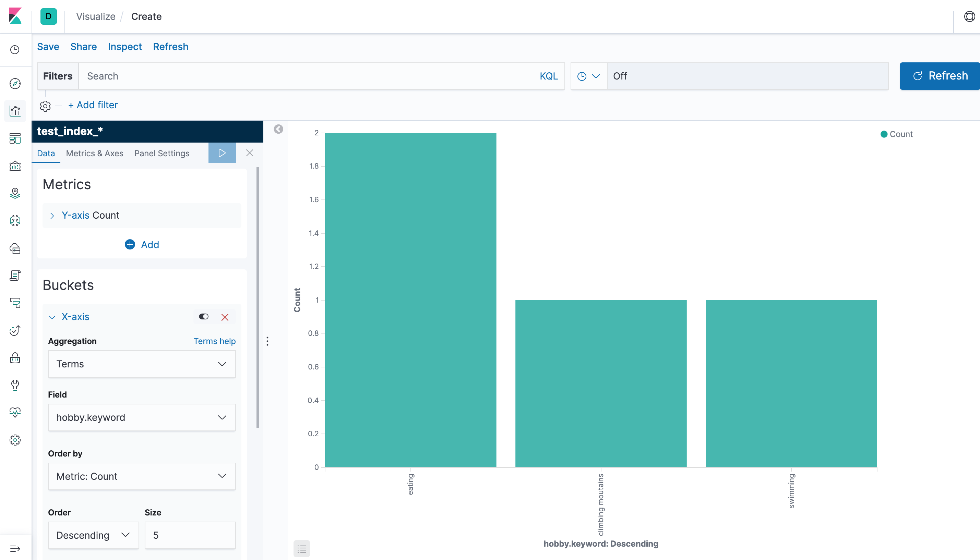Toggle the chart legend list icon
Image resolution: width=980 pixels, height=560 pixels.
point(301,548)
